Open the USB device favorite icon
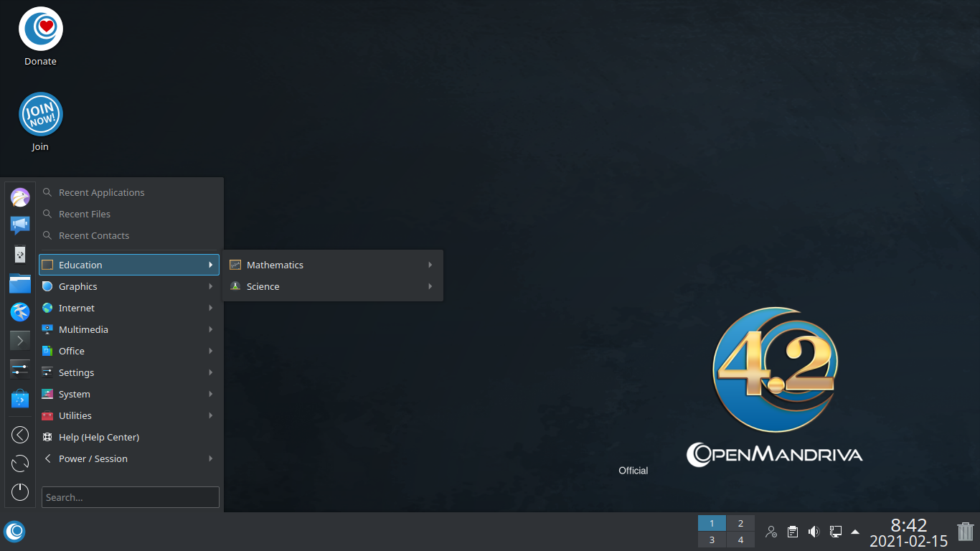The image size is (980, 551). [20, 255]
